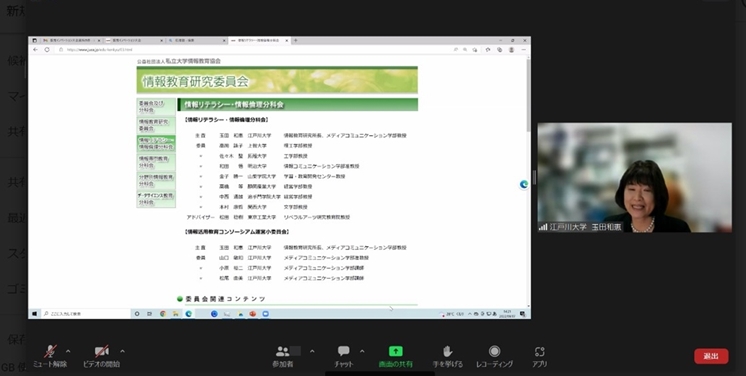Open データサイエンス教育分科会 in the sidebar menu
Viewport: 746px width, 376px height.
point(156,199)
